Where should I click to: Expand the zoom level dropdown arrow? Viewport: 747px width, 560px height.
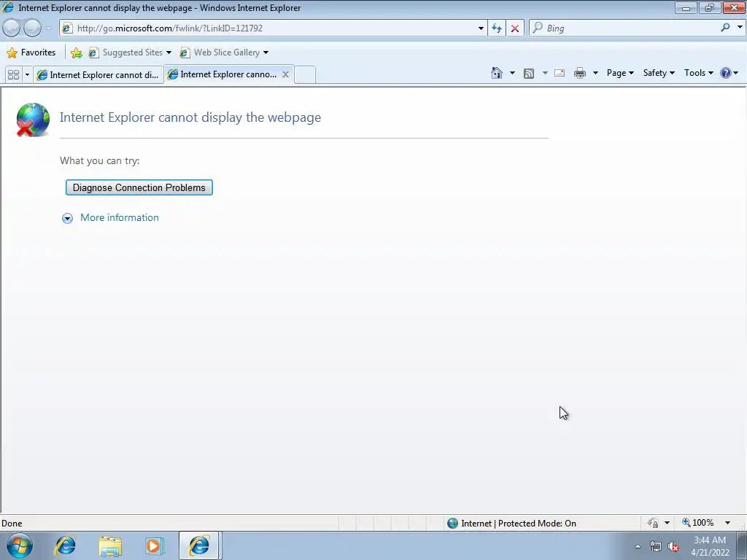[727, 523]
